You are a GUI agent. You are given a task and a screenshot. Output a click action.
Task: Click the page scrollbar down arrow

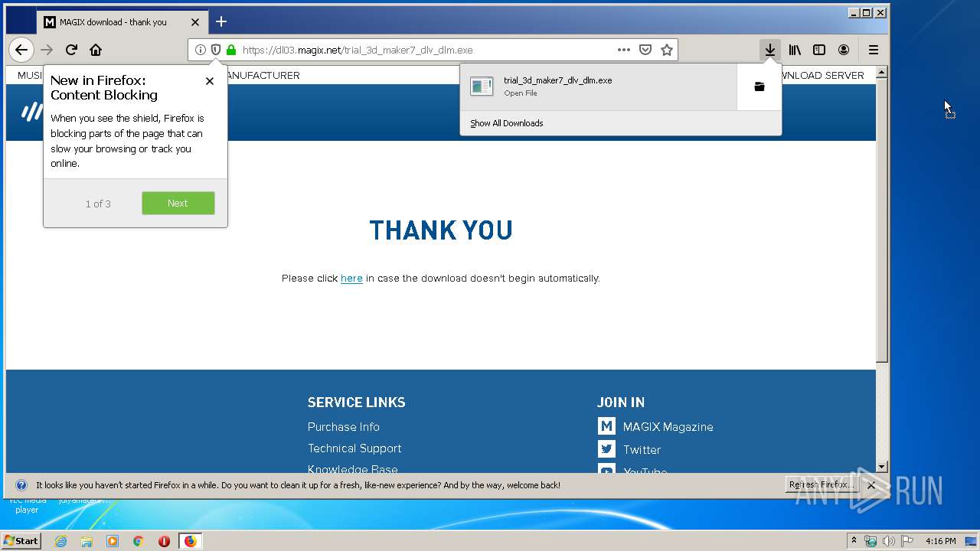[882, 467]
